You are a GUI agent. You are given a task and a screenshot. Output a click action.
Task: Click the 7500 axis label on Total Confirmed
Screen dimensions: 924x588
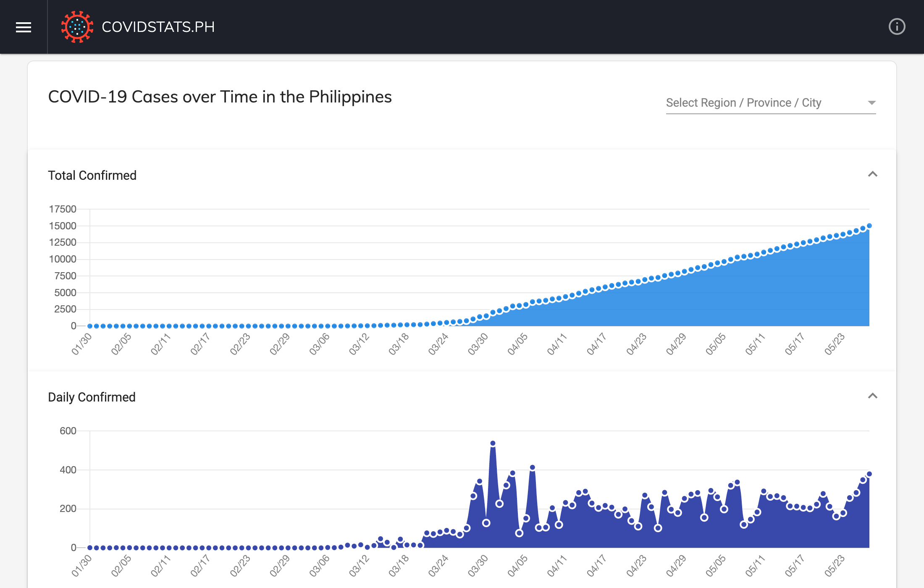click(65, 276)
